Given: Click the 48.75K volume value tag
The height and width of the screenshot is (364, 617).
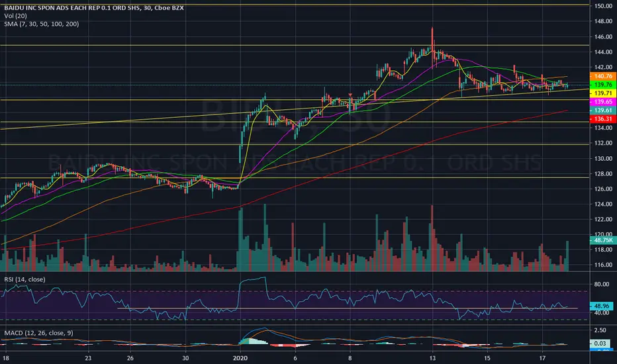Looking at the screenshot, I should (x=603, y=240).
